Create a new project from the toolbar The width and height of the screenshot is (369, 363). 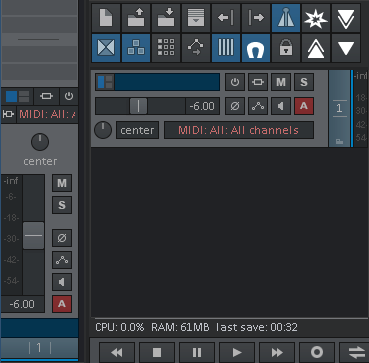point(106,18)
